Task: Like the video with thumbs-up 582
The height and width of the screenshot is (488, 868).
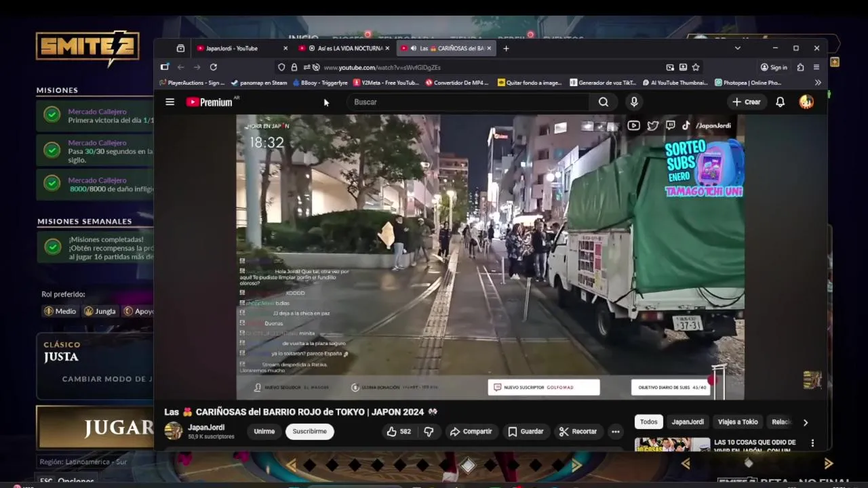Action: [399, 431]
